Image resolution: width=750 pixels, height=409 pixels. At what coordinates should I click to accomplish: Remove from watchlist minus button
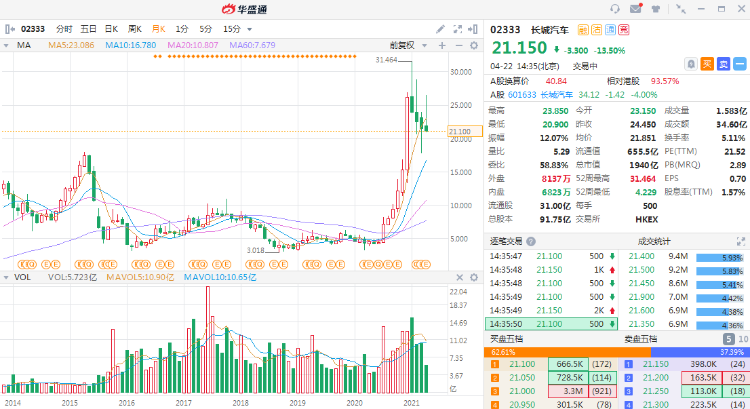tap(739, 64)
